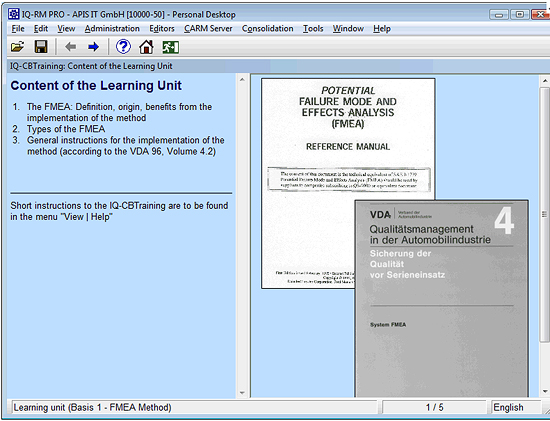Go forward with the blue right arrow

tap(93, 47)
